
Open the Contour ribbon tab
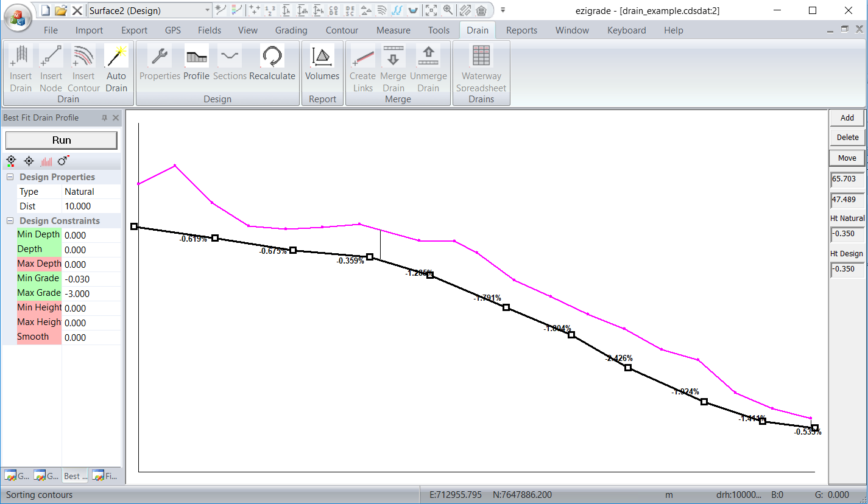(342, 30)
